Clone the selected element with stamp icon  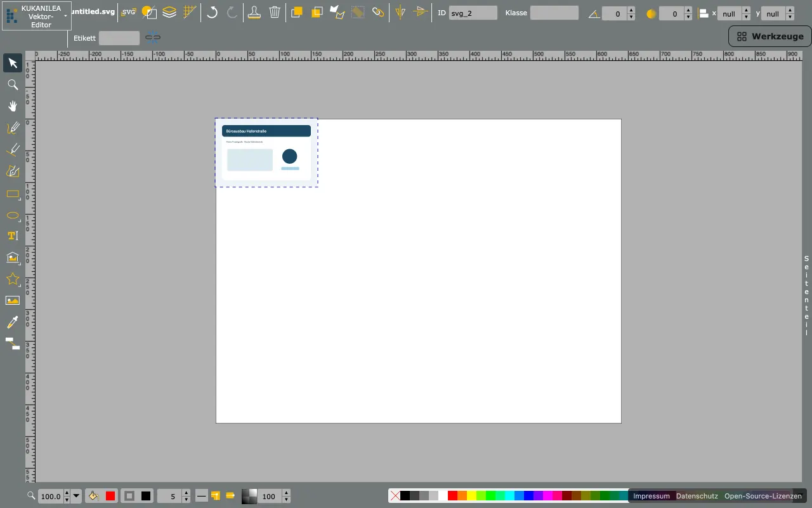pyautogui.click(x=254, y=12)
